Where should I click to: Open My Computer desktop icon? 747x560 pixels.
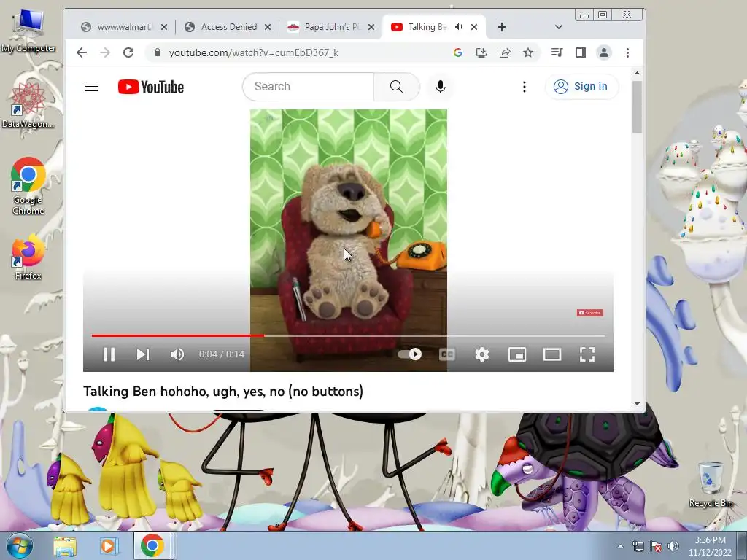click(x=28, y=31)
